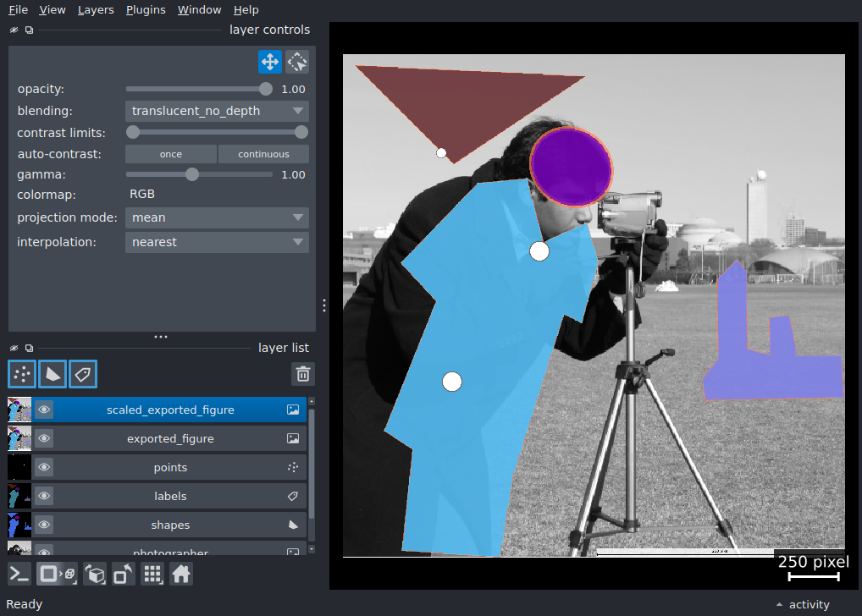Click layer list scrollbar down arrow
862x616 pixels.
(312, 549)
